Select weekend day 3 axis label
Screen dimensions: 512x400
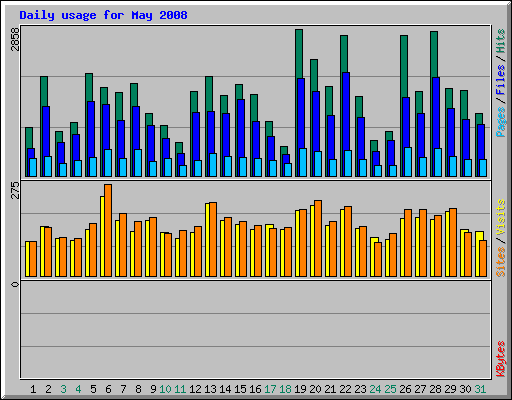[63, 389]
